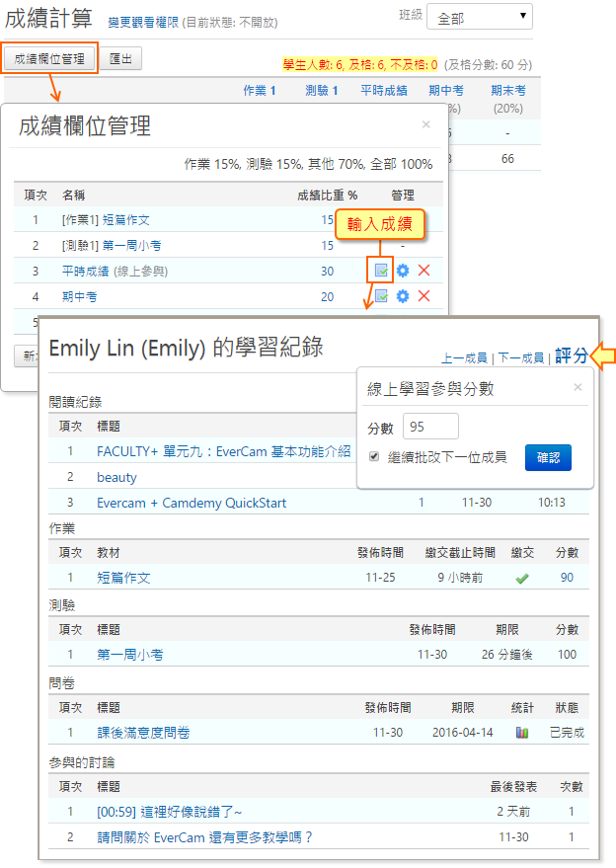
Task: Toggle 繼續批改下一位成員 checkbox
Action: tap(374, 457)
